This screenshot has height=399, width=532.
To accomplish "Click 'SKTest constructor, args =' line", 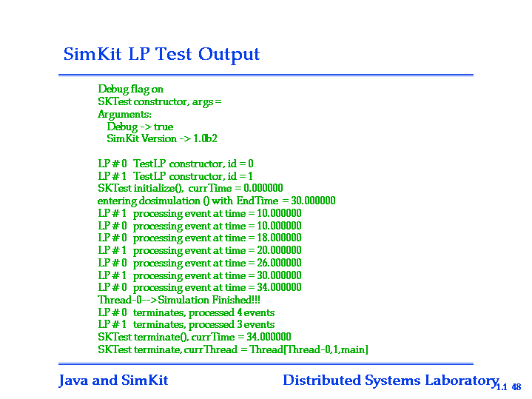I will click(x=160, y=102).
